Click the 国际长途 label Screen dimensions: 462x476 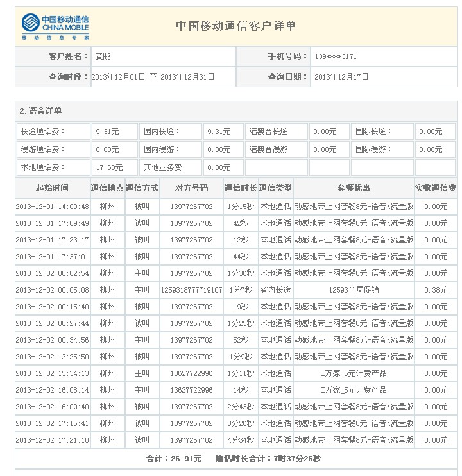pos(373,132)
